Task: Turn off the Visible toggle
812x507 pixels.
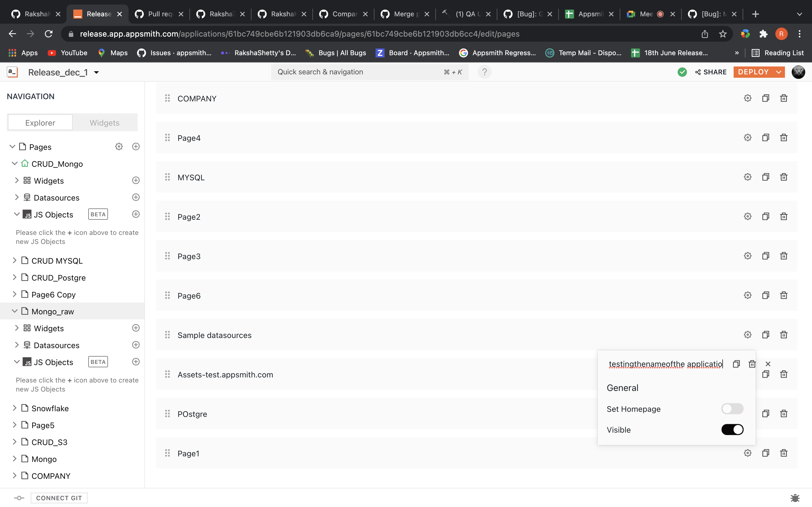Action: [x=732, y=430]
